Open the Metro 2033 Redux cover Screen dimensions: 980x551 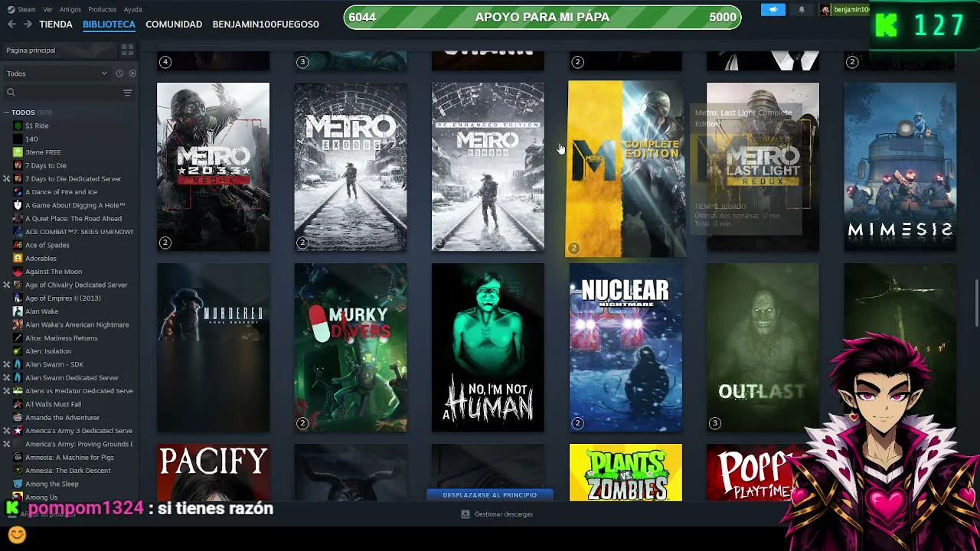pyautogui.click(x=213, y=167)
